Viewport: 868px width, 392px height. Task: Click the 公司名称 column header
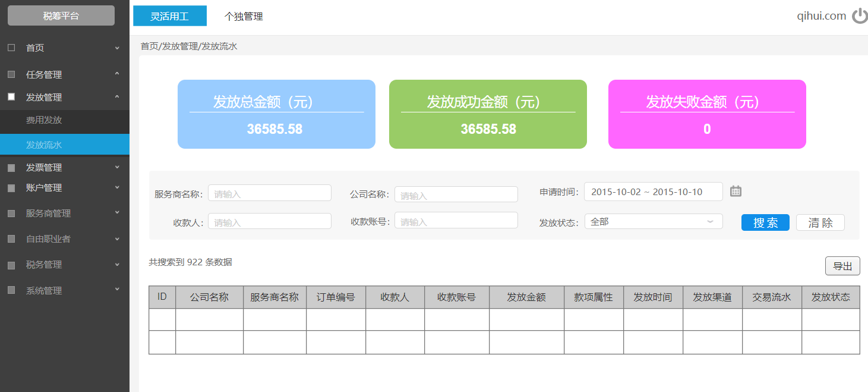(209, 297)
